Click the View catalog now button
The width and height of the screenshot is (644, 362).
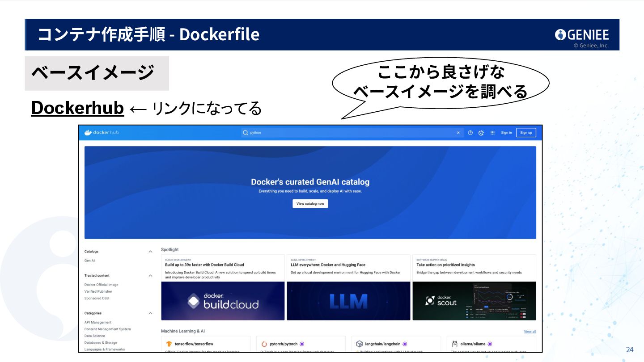click(x=310, y=204)
